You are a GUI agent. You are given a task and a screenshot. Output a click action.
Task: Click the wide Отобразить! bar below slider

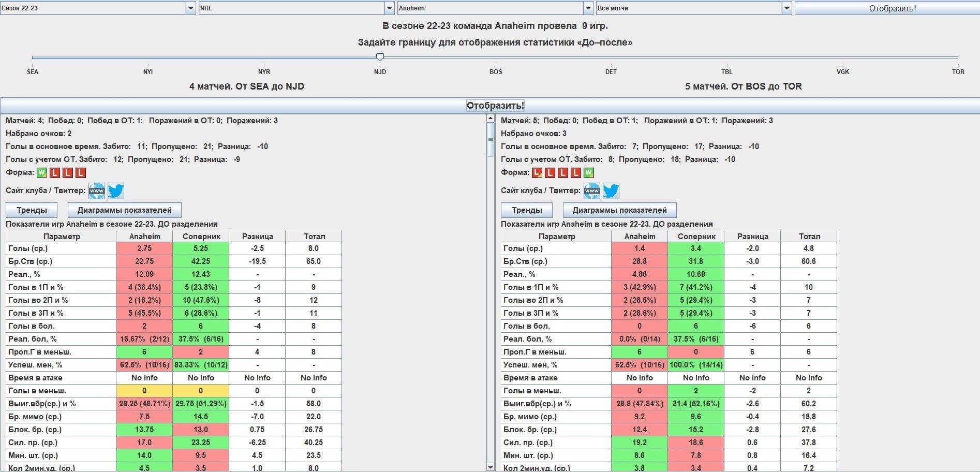click(495, 106)
